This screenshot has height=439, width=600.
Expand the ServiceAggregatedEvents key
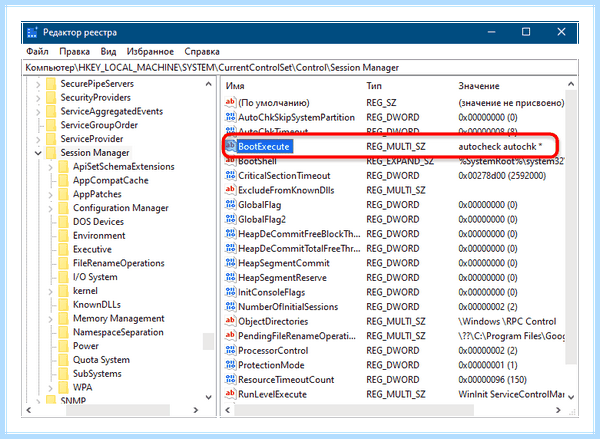tap(38, 112)
